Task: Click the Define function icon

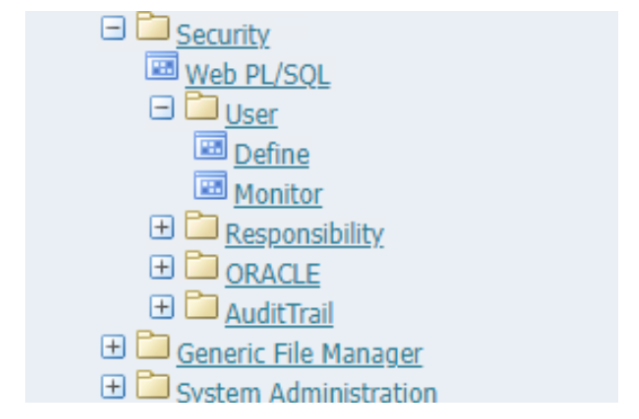Action: click(210, 145)
